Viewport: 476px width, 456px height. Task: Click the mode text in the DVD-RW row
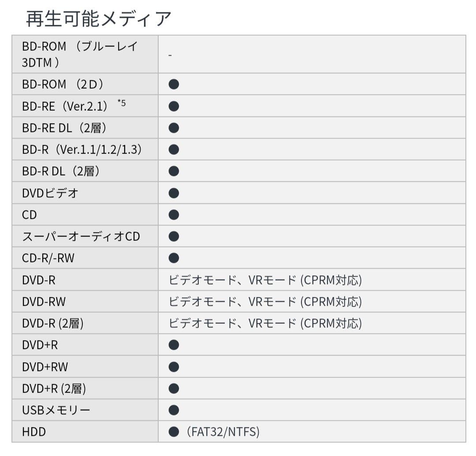tap(265, 302)
